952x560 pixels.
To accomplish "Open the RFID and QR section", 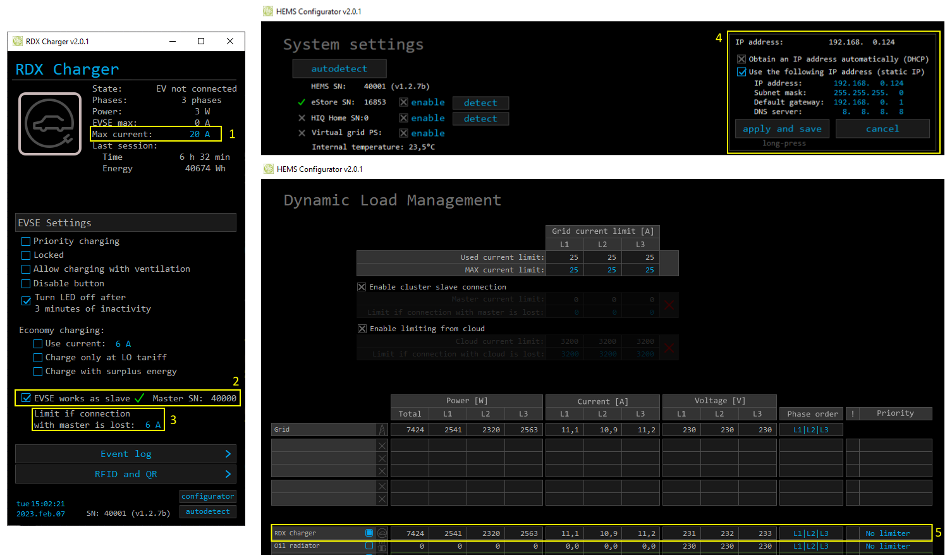I will [126, 475].
